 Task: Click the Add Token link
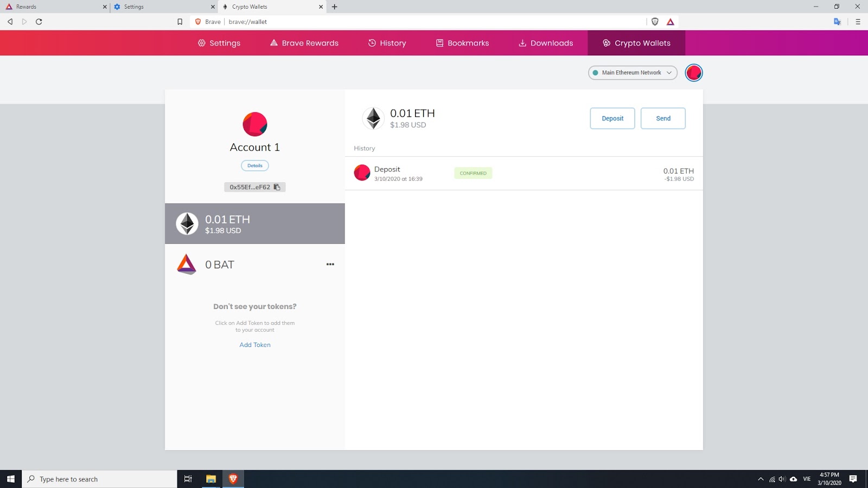254,344
